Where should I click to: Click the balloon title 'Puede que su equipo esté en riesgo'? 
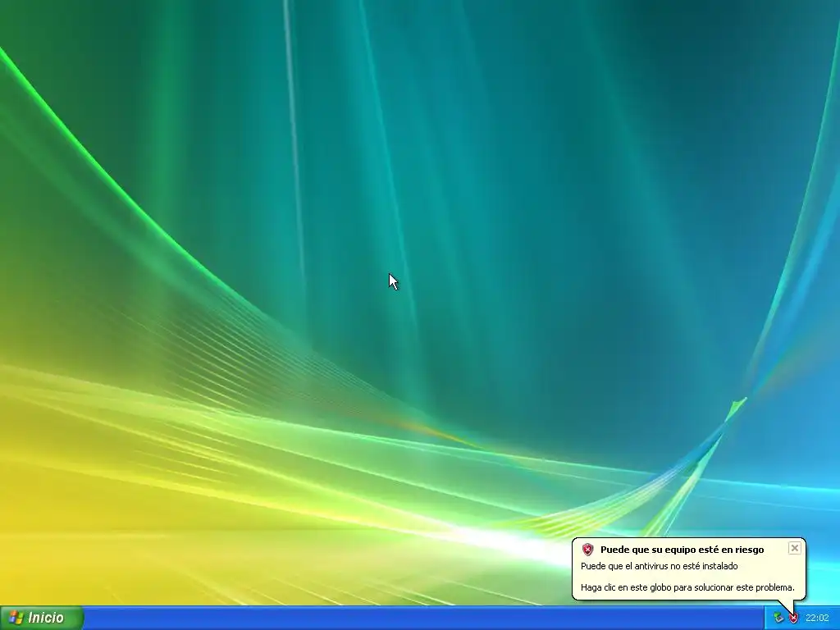click(682, 550)
